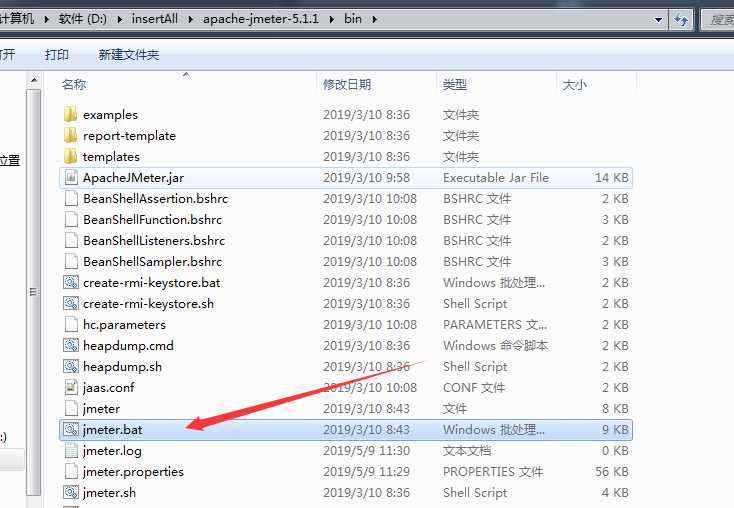Select the jmeter.sh file name
Viewport: 734px width, 508px height.
tap(109, 493)
